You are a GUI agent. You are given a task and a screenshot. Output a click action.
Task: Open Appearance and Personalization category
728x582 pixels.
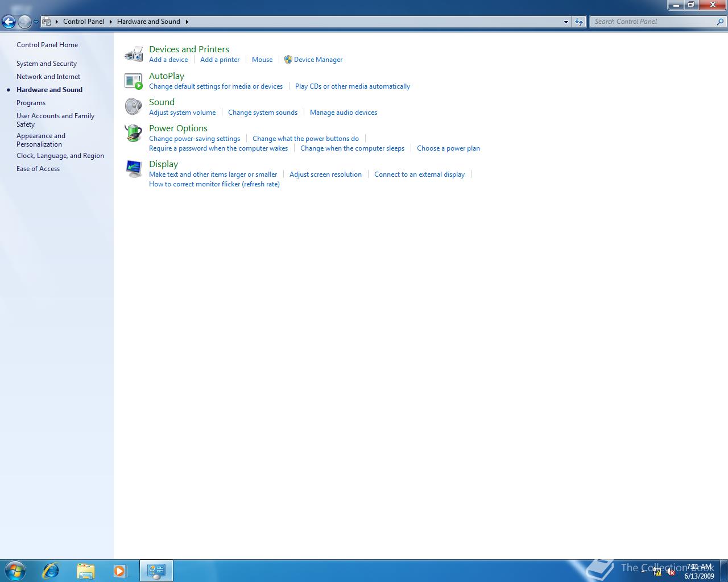tap(41, 140)
